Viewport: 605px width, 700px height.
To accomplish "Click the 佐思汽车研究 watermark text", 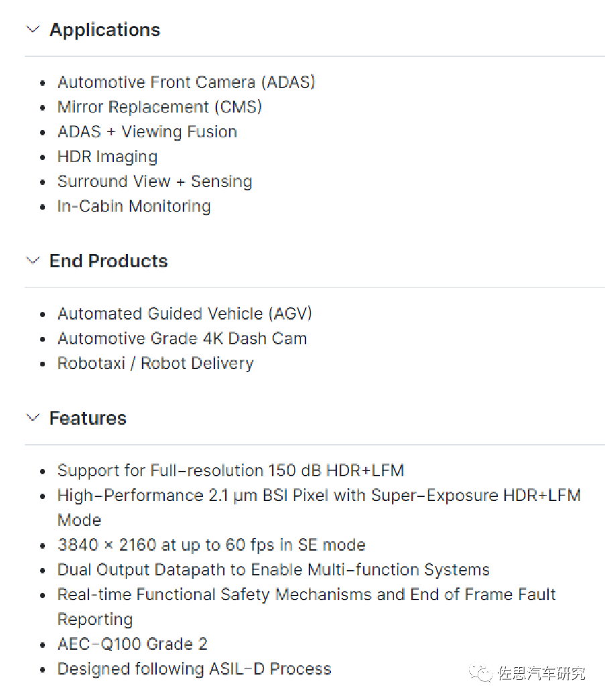I will [x=541, y=673].
